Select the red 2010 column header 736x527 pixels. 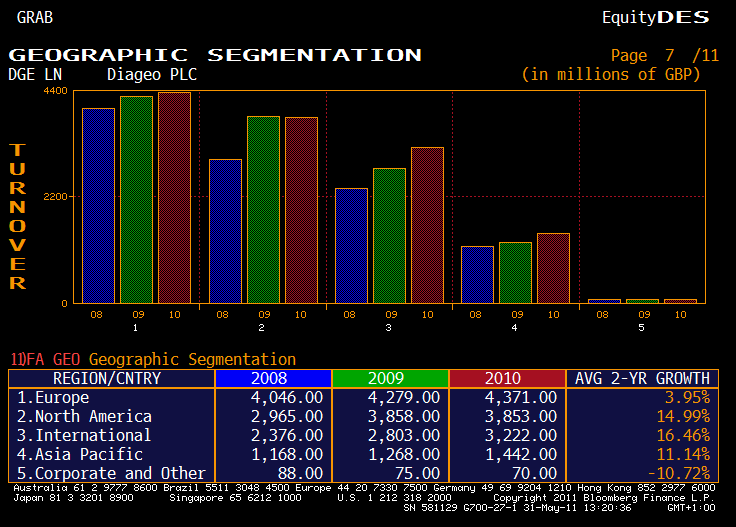pyautogui.click(x=506, y=379)
